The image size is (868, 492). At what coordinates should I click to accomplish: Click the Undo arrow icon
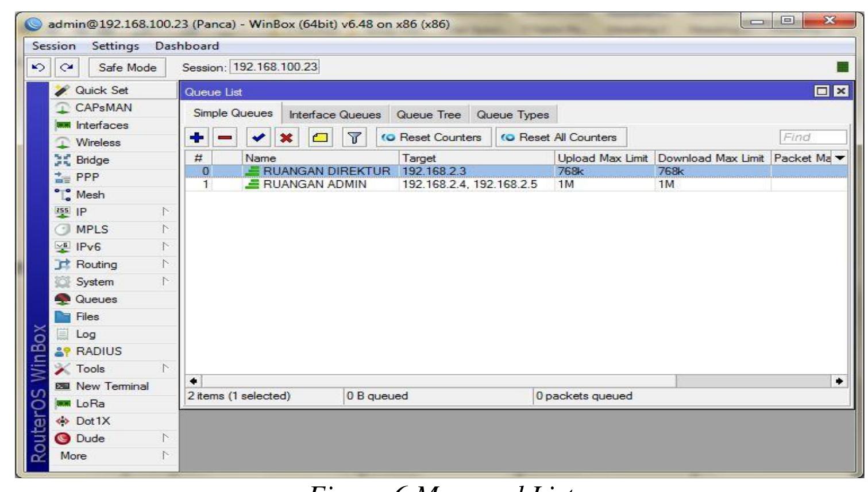(x=38, y=67)
